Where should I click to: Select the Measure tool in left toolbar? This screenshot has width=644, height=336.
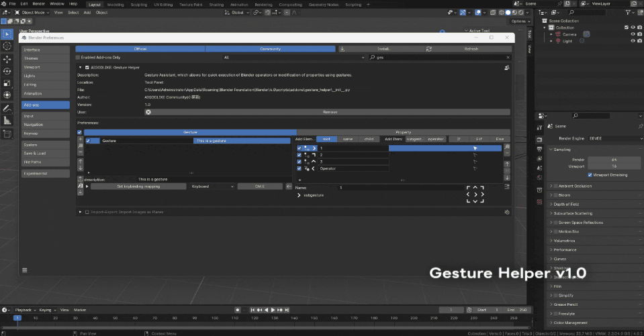[x=7, y=120]
